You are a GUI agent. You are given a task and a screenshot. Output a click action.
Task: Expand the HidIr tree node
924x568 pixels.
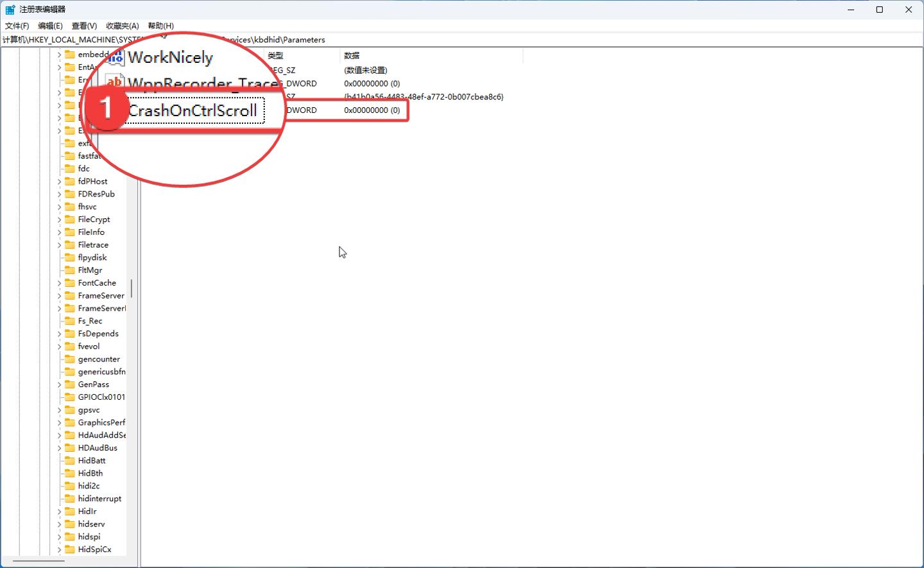[x=59, y=512]
